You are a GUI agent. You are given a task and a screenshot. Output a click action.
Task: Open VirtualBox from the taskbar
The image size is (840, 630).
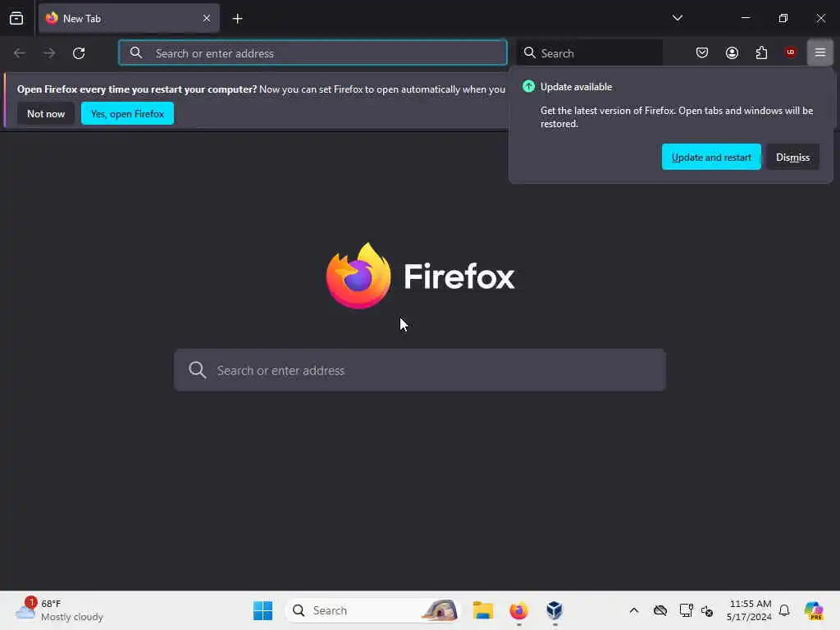pos(555,610)
